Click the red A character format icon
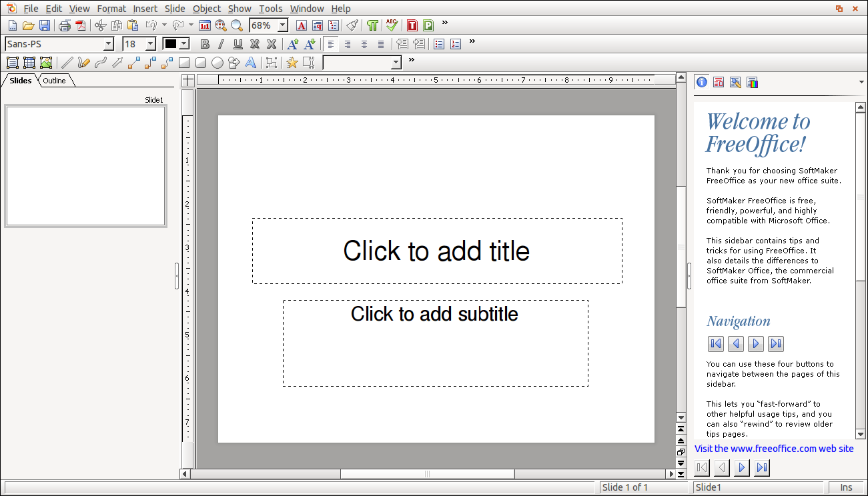This screenshot has width=868, height=496. click(x=301, y=25)
